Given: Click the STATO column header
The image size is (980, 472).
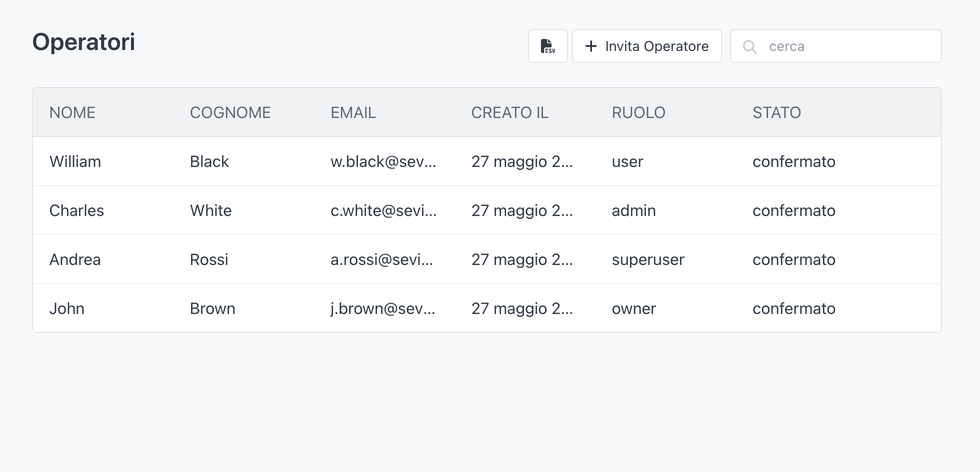Looking at the screenshot, I should 776,112.
